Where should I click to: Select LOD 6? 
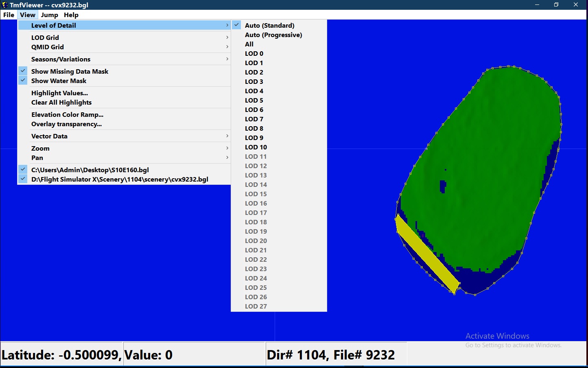[x=279, y=110]
